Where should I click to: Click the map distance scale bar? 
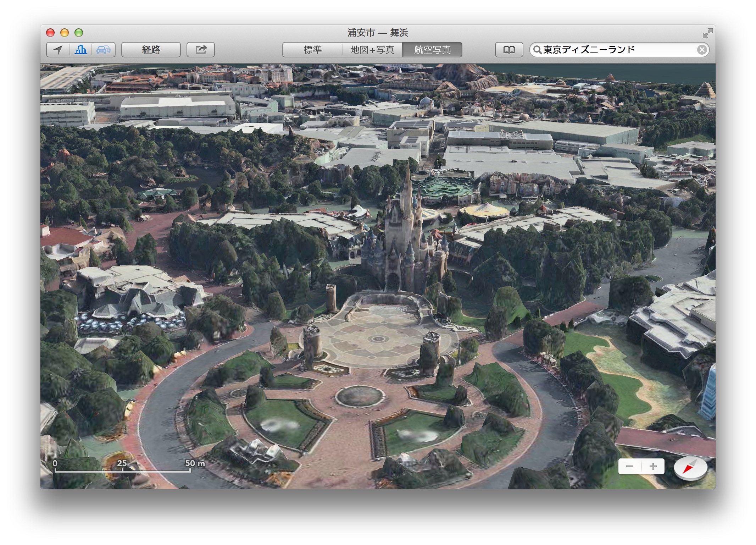pyautogui.click(x=122, y=470)
